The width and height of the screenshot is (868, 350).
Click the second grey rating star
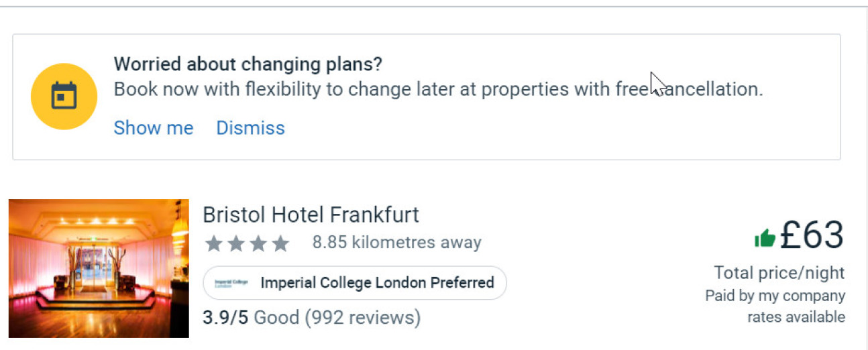point(236,243)
